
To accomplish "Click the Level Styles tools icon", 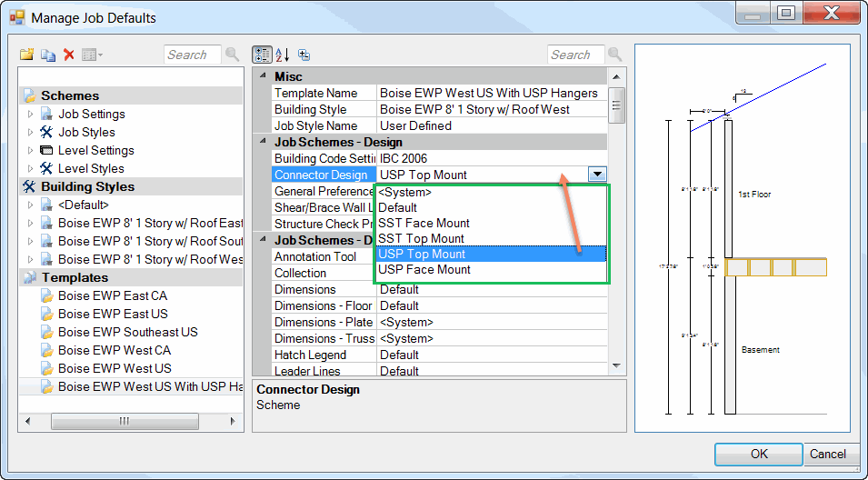I will [x=46, y=169].
